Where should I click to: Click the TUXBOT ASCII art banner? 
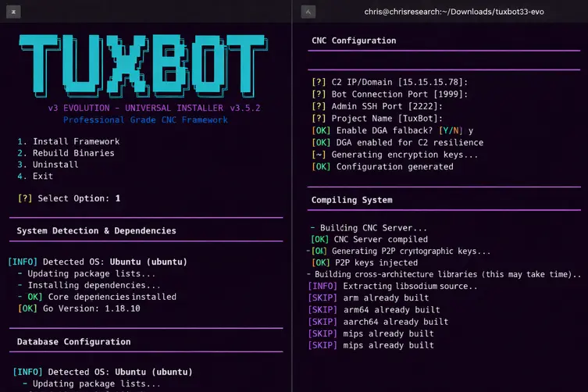[x=144, y=66]
